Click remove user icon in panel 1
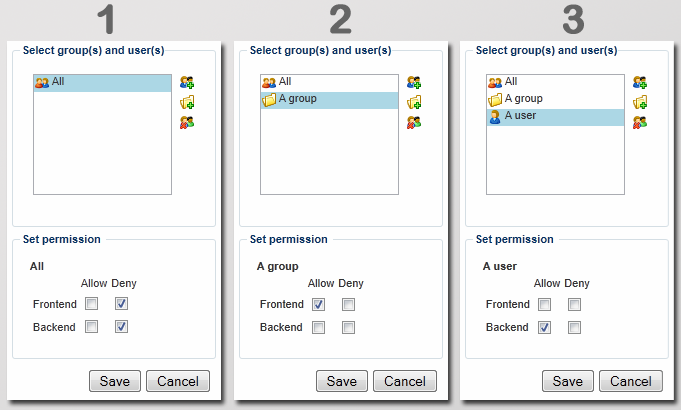The image size is (681, 410). pos(187,123)
